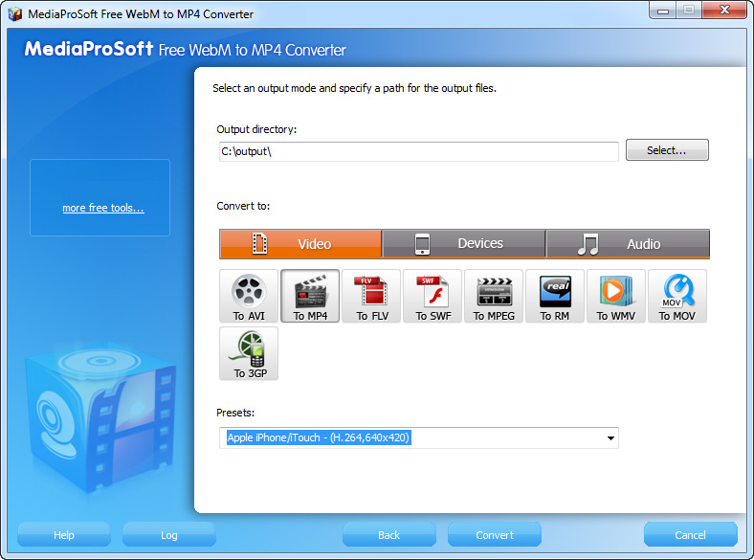
Task: Start conversion with Convert button
Action: pyautogui.click(x=495, y=535)
